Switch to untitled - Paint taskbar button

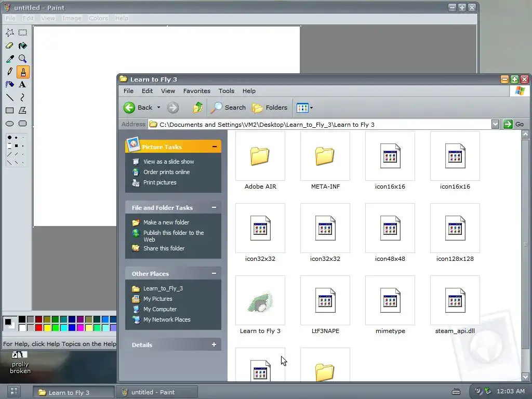click(157, 392)
